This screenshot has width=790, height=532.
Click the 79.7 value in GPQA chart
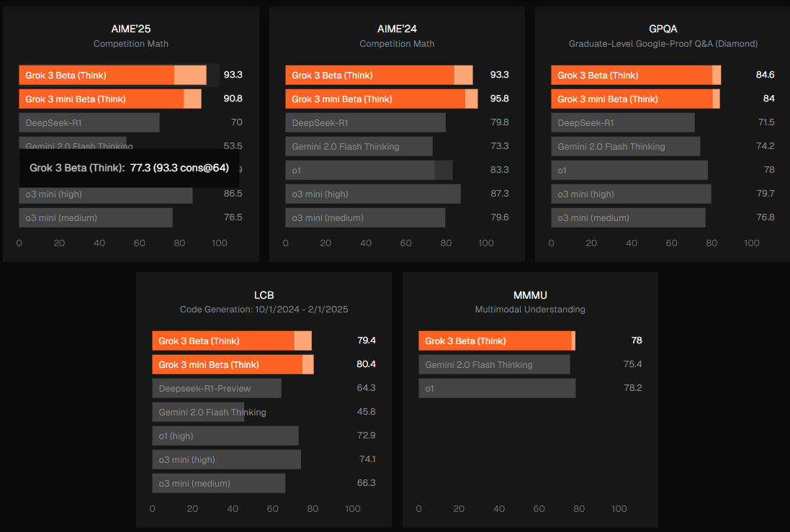766,194
